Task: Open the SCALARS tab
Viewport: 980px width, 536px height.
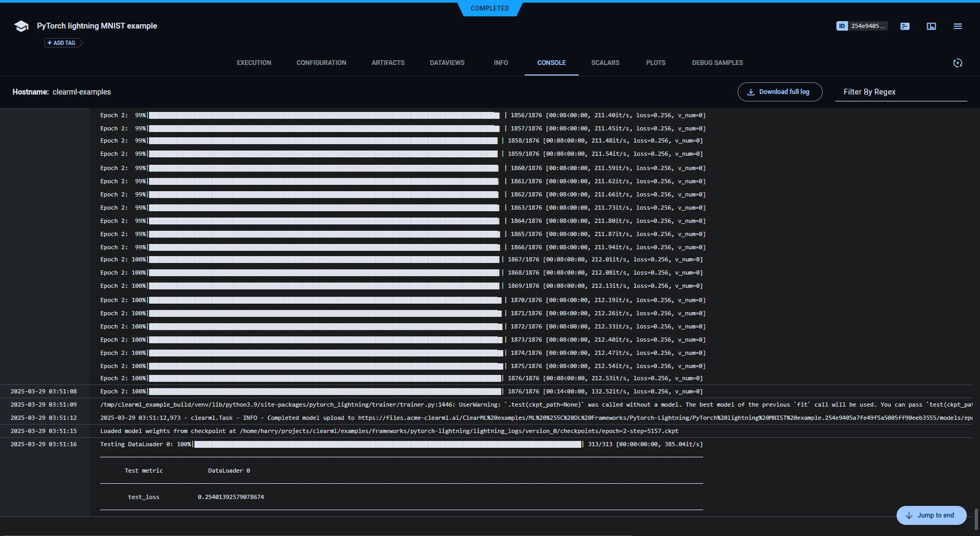Action: click(605, 63)
